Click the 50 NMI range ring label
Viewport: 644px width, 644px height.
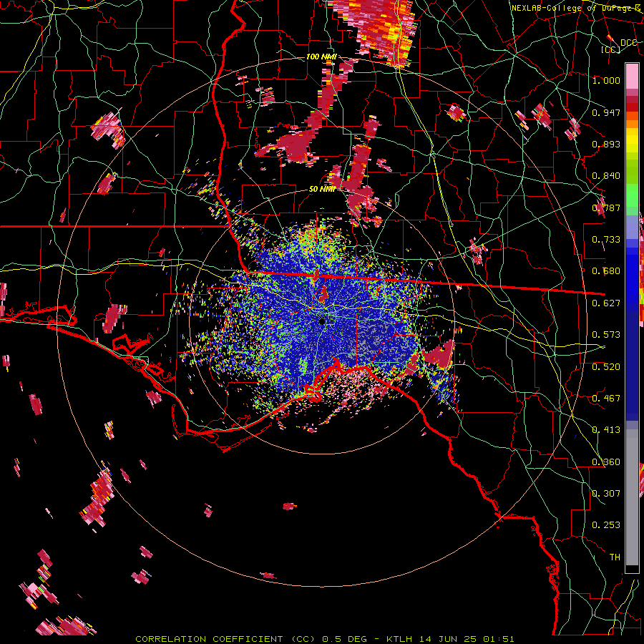tap(323, 190)
